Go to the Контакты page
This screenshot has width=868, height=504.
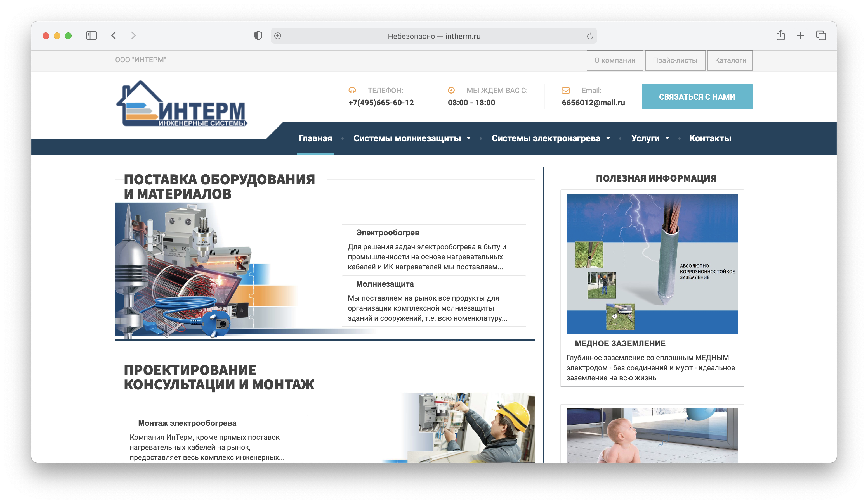[x=710, y=138]
